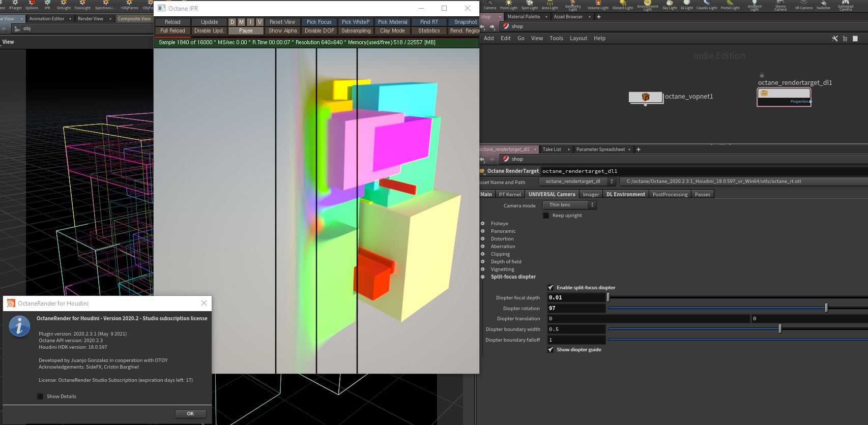Add a Distant Light from the shelf
This screenshot has width=868, height=425.
tap(623, 5)
